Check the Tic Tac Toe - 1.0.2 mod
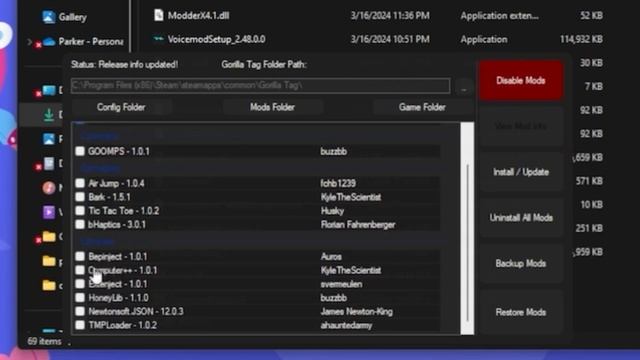Image resolution: width=640 pixels, height=360 pixels. tap(80, 211)
